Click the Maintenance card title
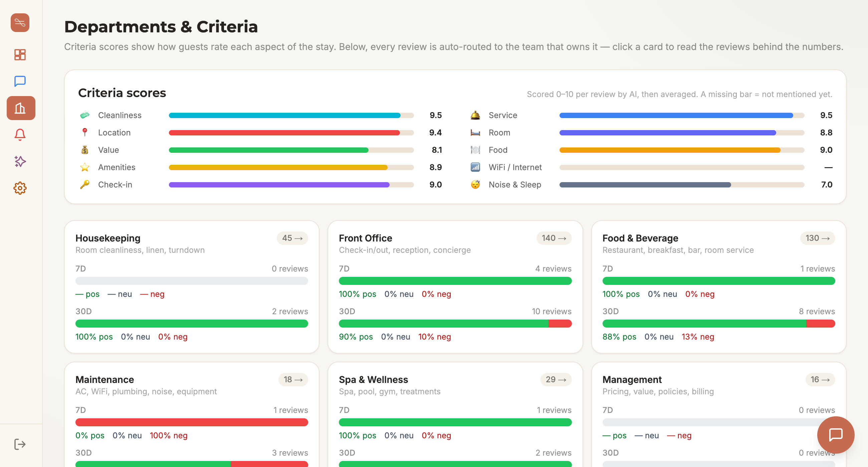The width and height of the screenshot is (868, 467). click(x=105, y=380)
